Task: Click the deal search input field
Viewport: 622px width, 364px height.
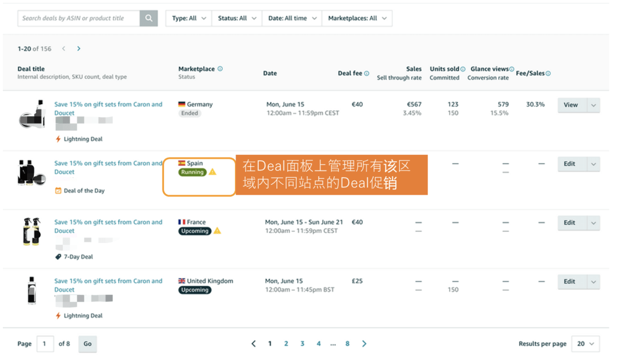Action: (x=79, y=18)
